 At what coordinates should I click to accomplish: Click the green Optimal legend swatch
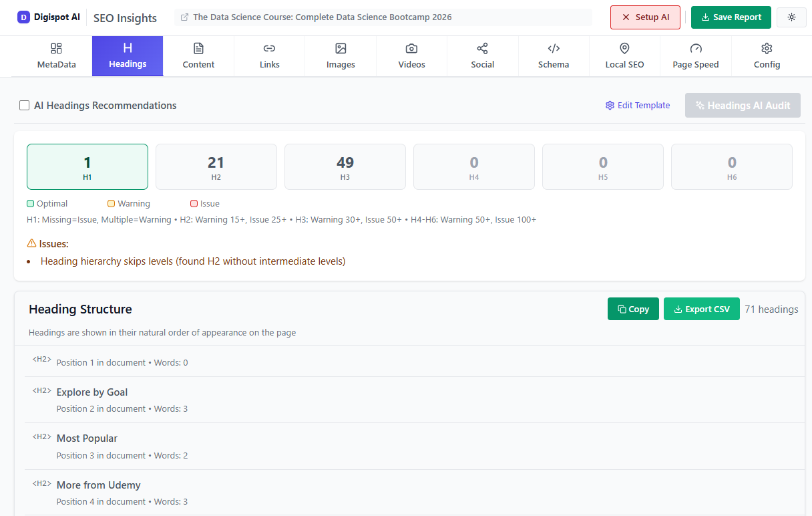(31, 204)
